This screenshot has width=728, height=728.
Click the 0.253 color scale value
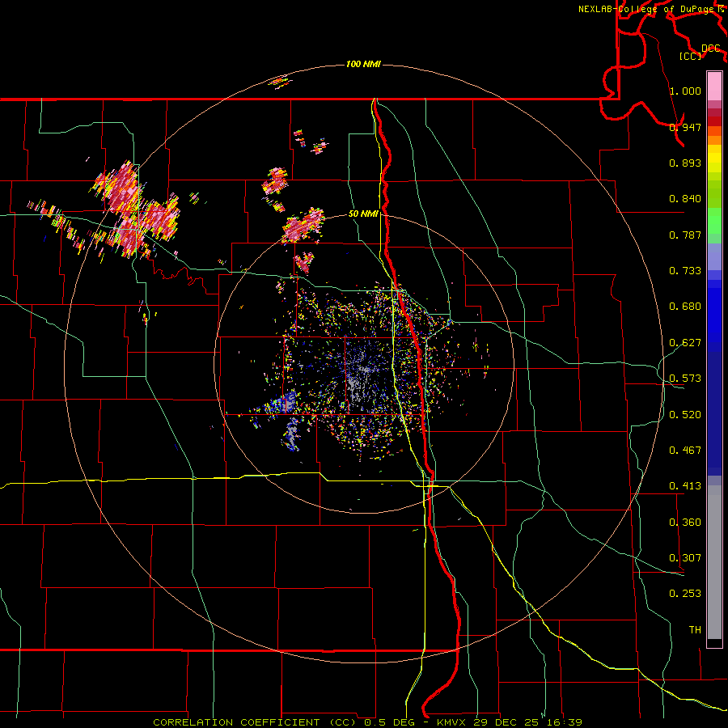coord(685,594)
